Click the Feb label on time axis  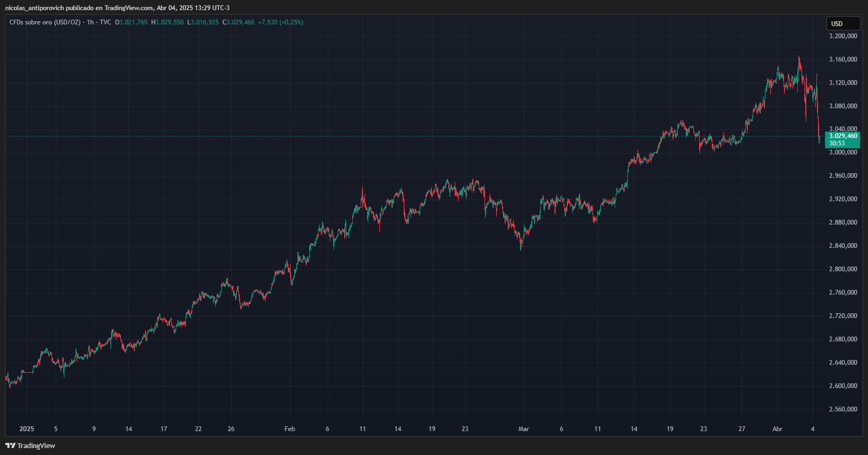pos(290,429)
